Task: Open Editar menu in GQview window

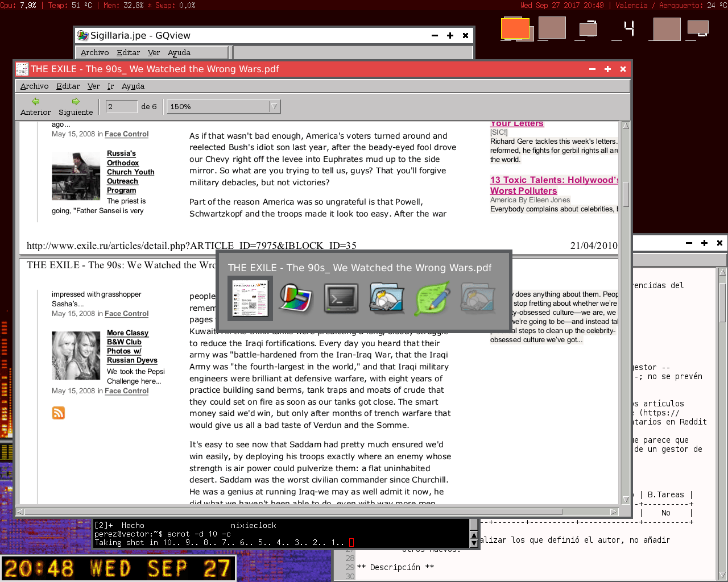Action: click(x=128, y=53)
